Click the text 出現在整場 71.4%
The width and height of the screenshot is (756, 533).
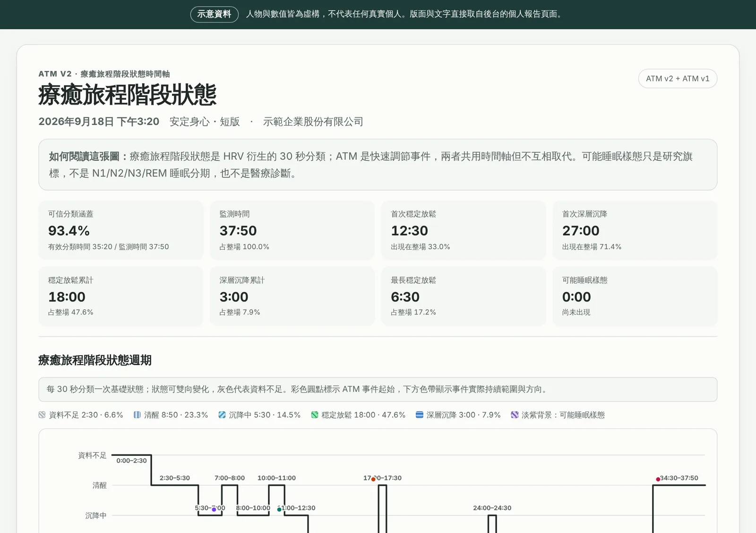click(592, 247)
